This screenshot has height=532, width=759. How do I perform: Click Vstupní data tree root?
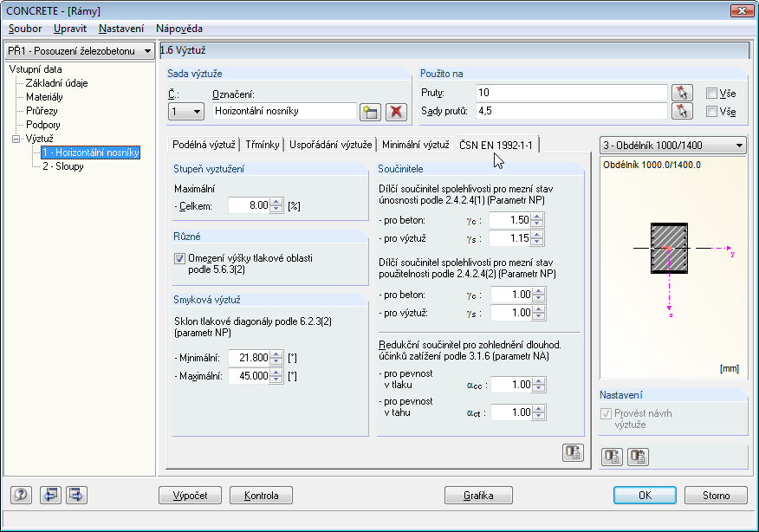pyautogui.click(x=36, y=69)
